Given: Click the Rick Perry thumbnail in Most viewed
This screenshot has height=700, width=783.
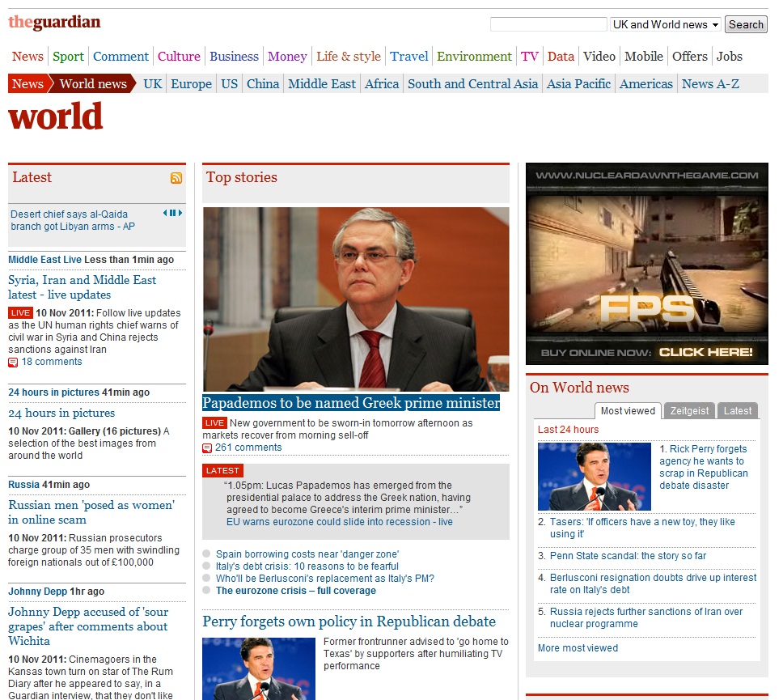Looking at the screenshot, I should [595, 477].
